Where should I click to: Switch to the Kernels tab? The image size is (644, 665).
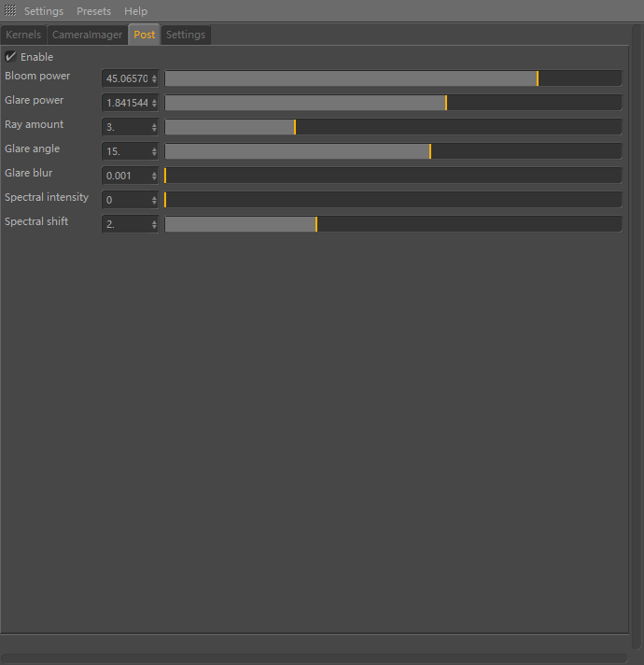pyautogui.click(x=23, y=35)
